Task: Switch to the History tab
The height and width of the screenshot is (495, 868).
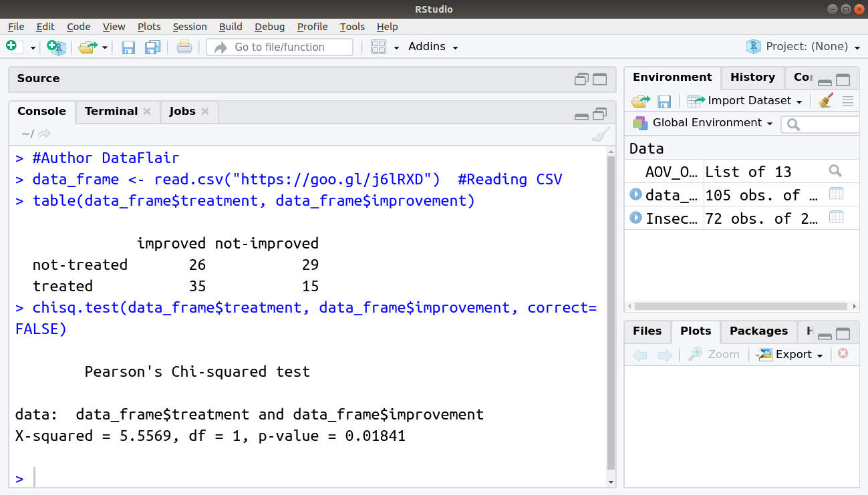Action: (x=752, y=77)
